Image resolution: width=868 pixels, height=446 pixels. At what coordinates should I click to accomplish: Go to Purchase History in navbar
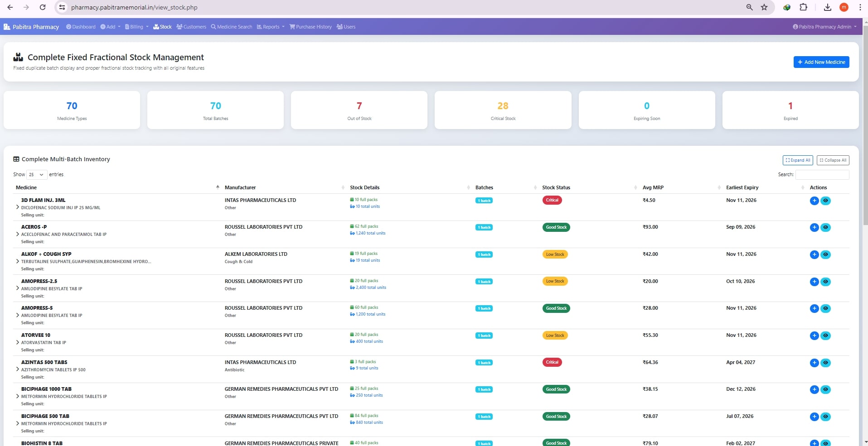(310, 27)
